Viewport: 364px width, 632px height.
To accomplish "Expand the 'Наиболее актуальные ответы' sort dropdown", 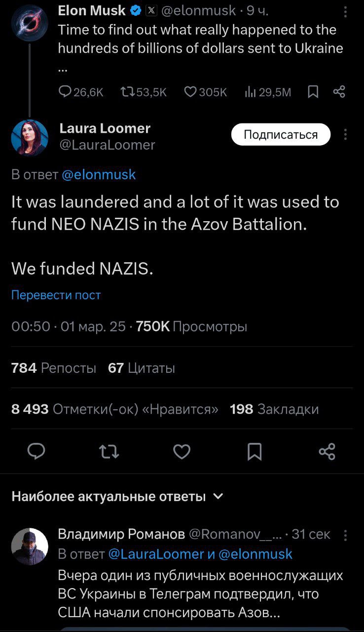I will point(219,496).
